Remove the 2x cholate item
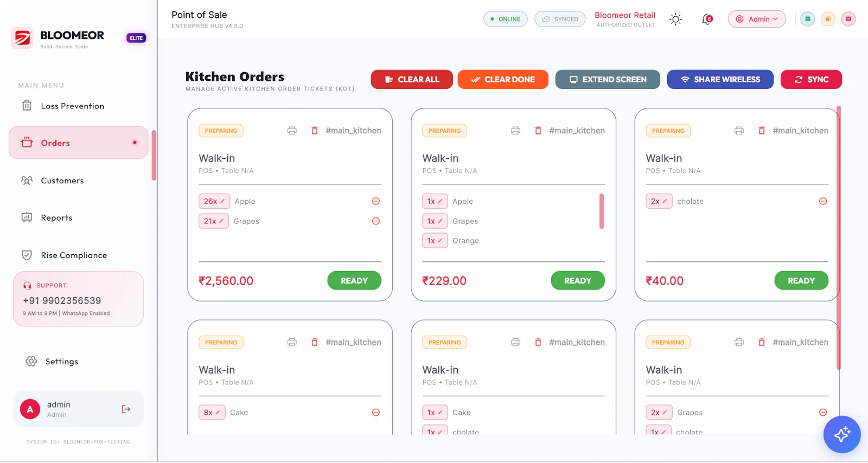 (x=823, y=201)
